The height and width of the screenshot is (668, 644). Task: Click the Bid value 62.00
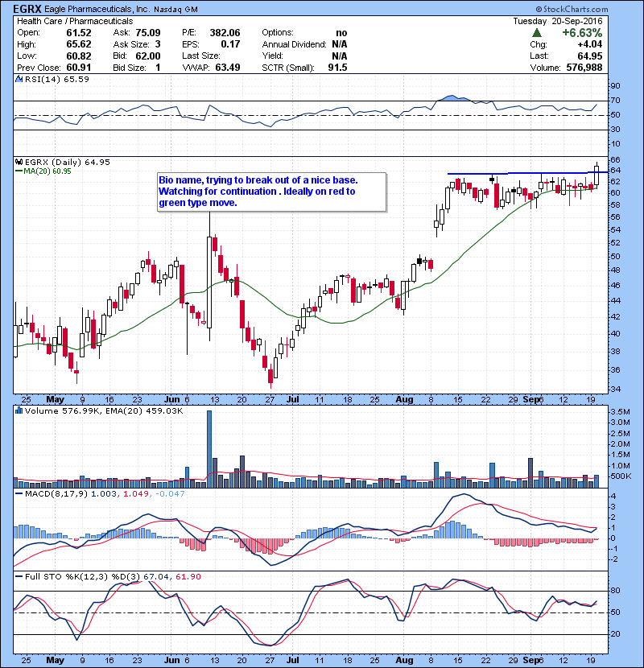tap(148, 56)
